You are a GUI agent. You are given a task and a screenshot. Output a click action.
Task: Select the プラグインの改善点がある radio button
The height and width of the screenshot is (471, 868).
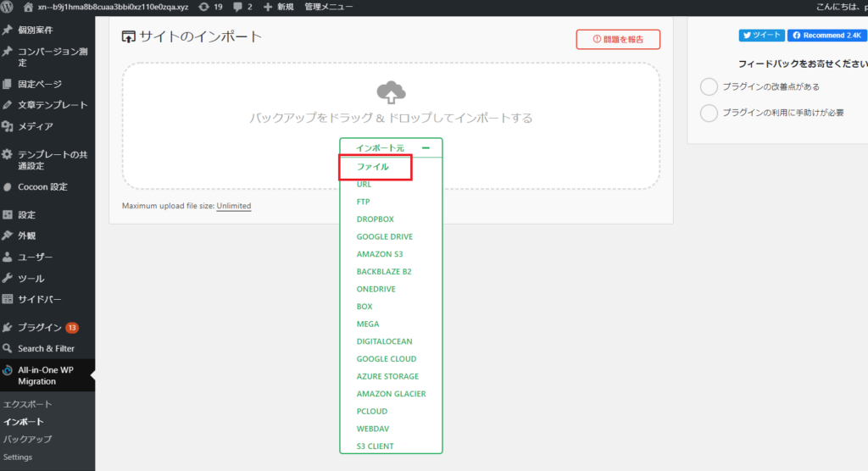pos(709,87)
